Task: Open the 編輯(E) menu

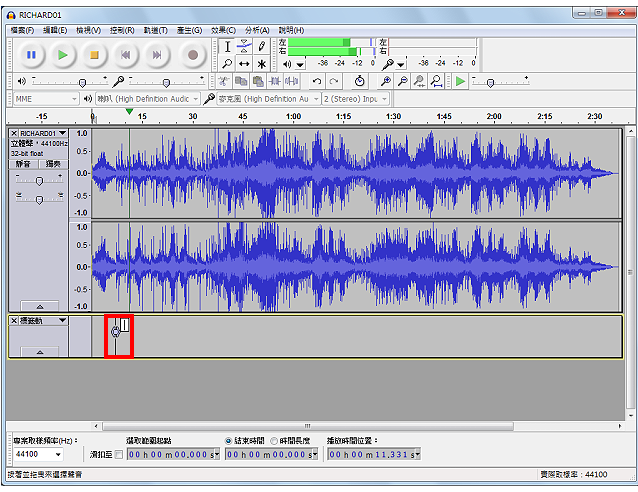Action: pyautogui.click(x=55, y=30)
